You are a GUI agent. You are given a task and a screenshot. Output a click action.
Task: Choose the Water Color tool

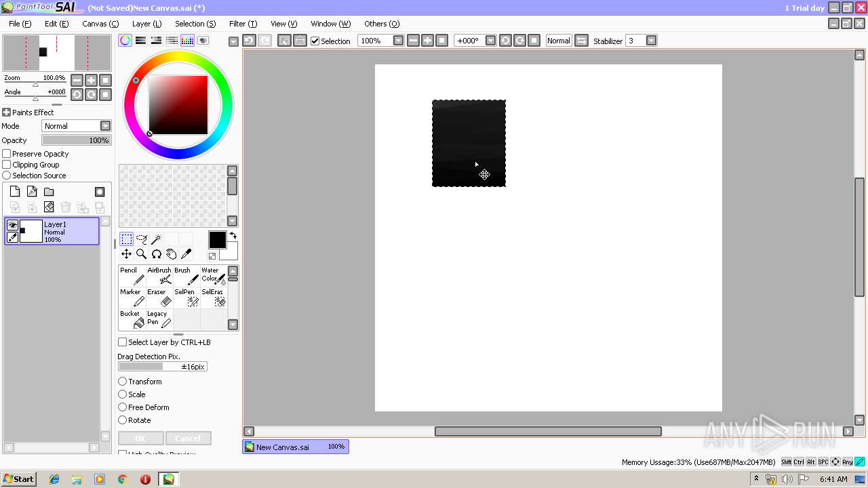coord(213,276)
